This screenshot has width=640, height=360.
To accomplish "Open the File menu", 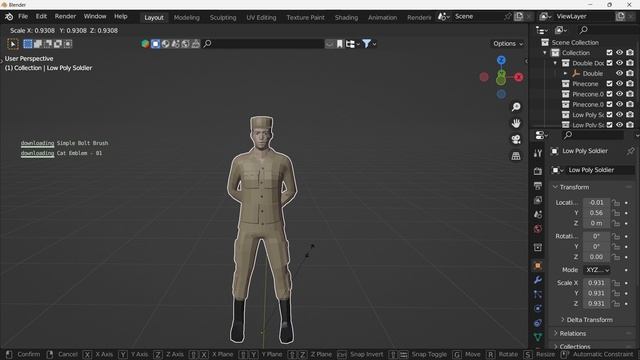I will [x=23, y=17].
